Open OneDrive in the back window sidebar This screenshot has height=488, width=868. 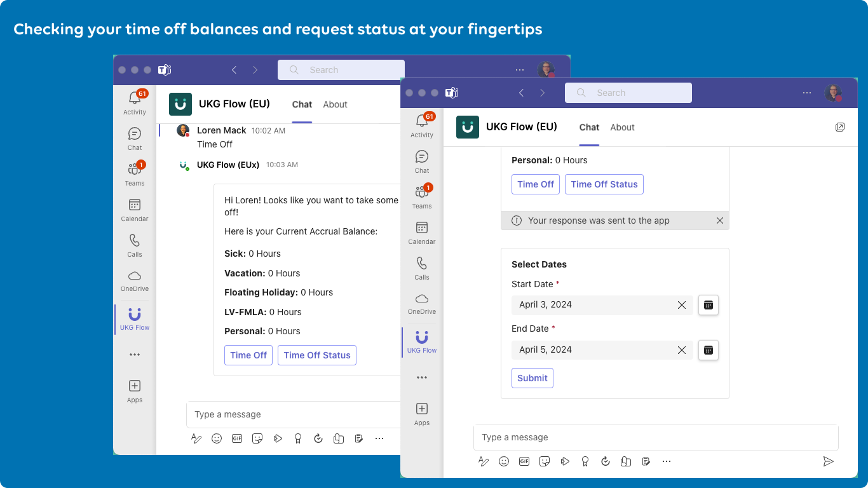135,280
